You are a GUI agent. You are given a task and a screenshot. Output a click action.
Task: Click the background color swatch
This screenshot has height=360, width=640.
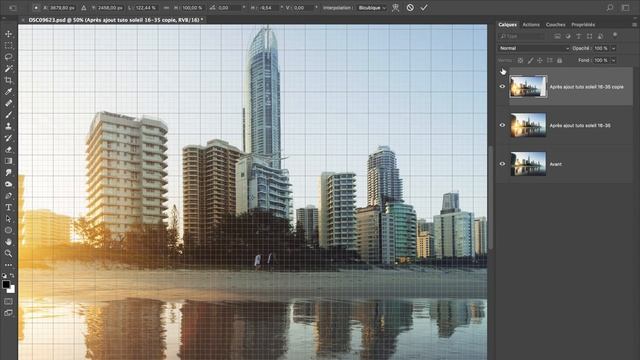coord(12,289)
